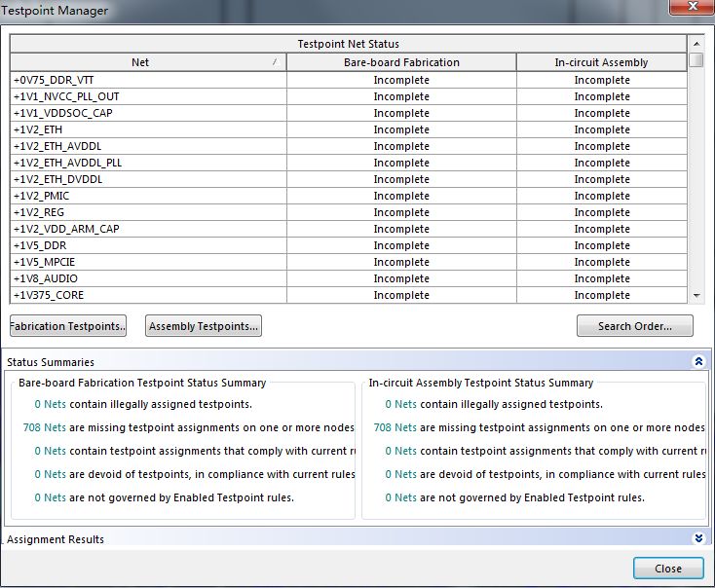The width and height of the screenshot is (715, 588).
Task: Sort by In-circuit Assembly column header
Action: (601, 62)
